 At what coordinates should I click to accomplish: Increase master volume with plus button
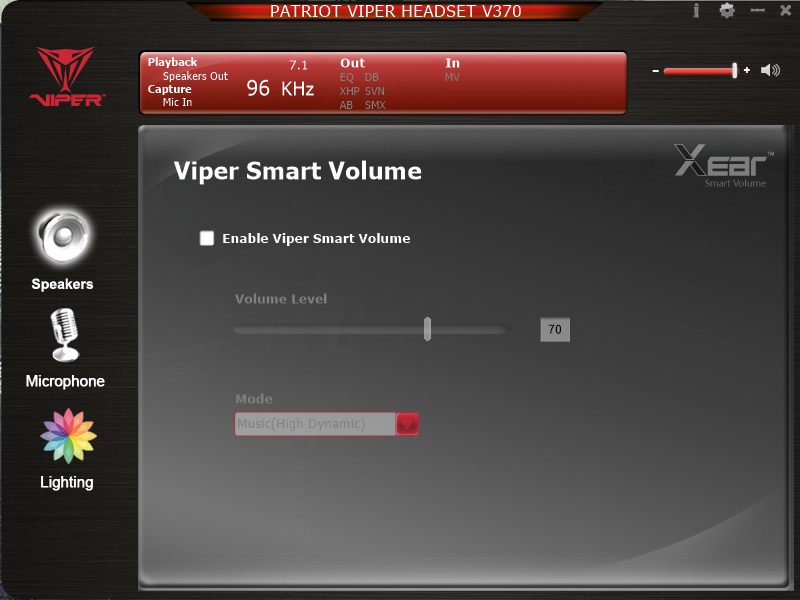tap(747, 71)
